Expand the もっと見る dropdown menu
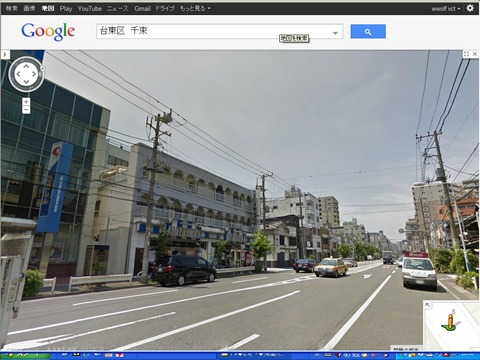The image size is (480, 360). (x=195, y=9)
